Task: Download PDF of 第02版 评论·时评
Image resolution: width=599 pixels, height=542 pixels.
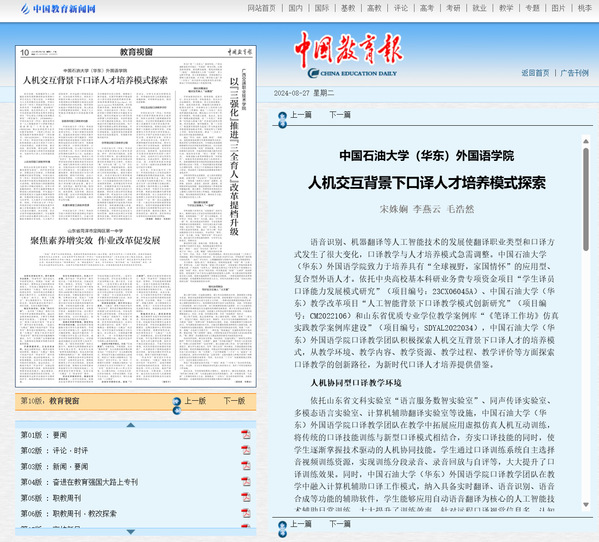Action: [x=246, y=450]
